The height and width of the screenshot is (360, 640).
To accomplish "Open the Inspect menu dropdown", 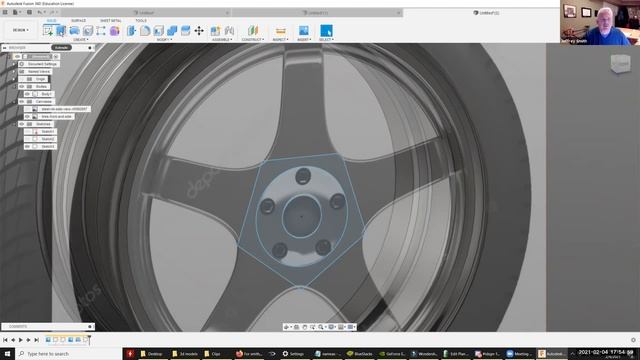I will [x=280, y=40].
